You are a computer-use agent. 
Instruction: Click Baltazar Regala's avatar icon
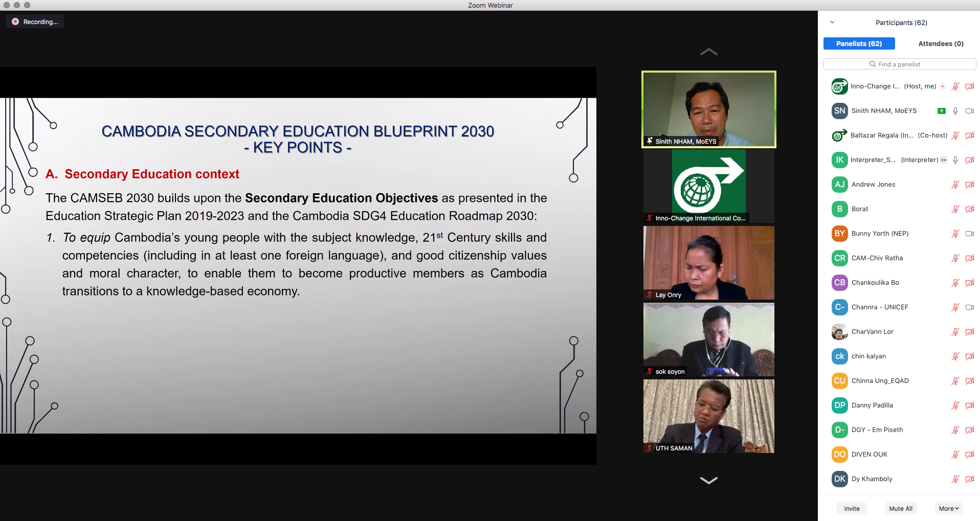pos(839,135)
